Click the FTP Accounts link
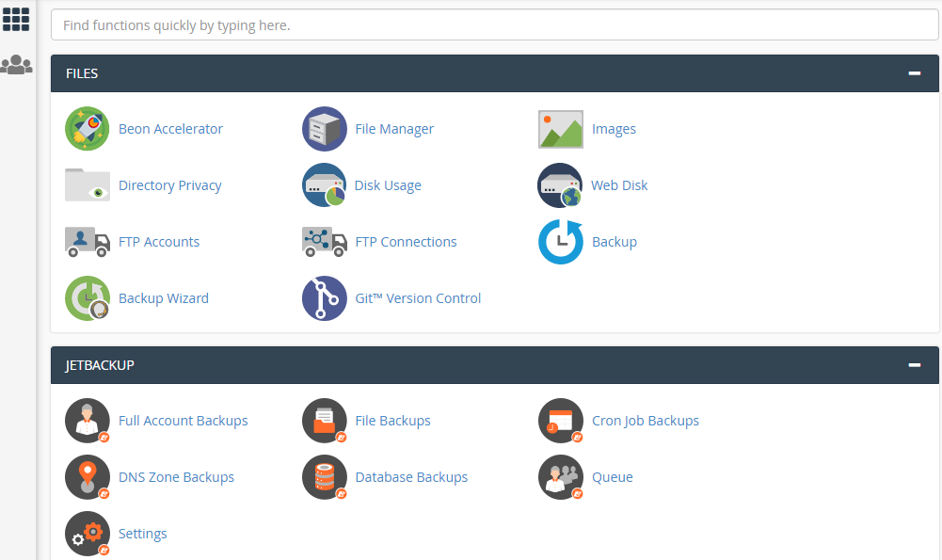Viewport: 942px width, 560px height. click(x=159, y=242)
